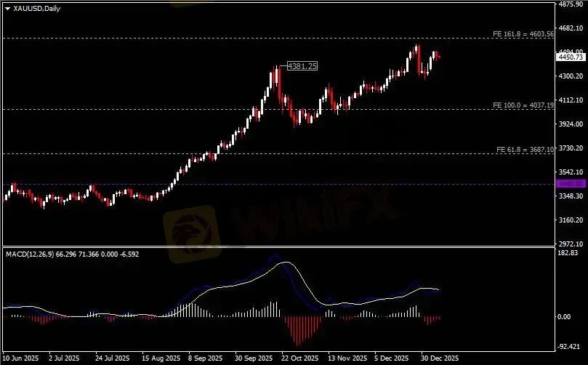This screenshot has width=588, height=365.
Task: Click the 3542.10 price scale value
Action: 571,172
